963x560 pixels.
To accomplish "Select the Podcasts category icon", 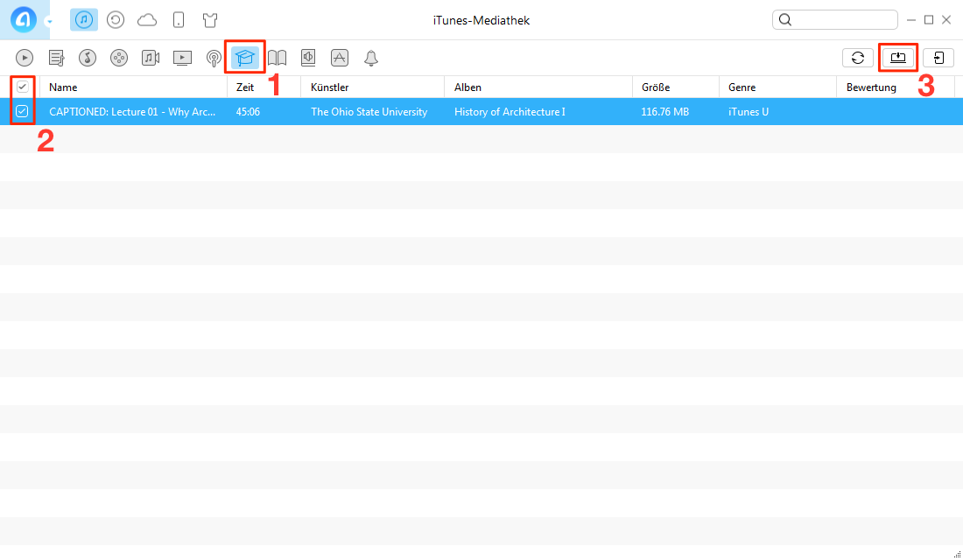I will tap(214, 59).
